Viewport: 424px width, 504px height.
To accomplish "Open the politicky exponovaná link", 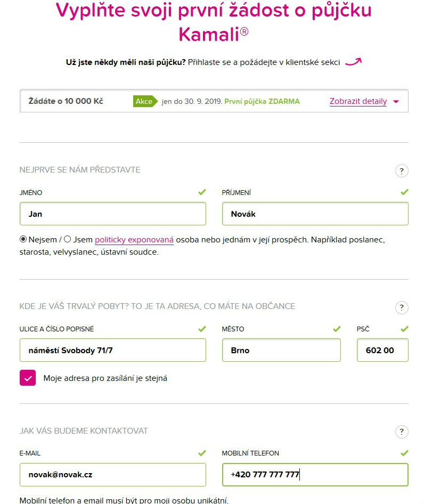I will coord(134,240).
